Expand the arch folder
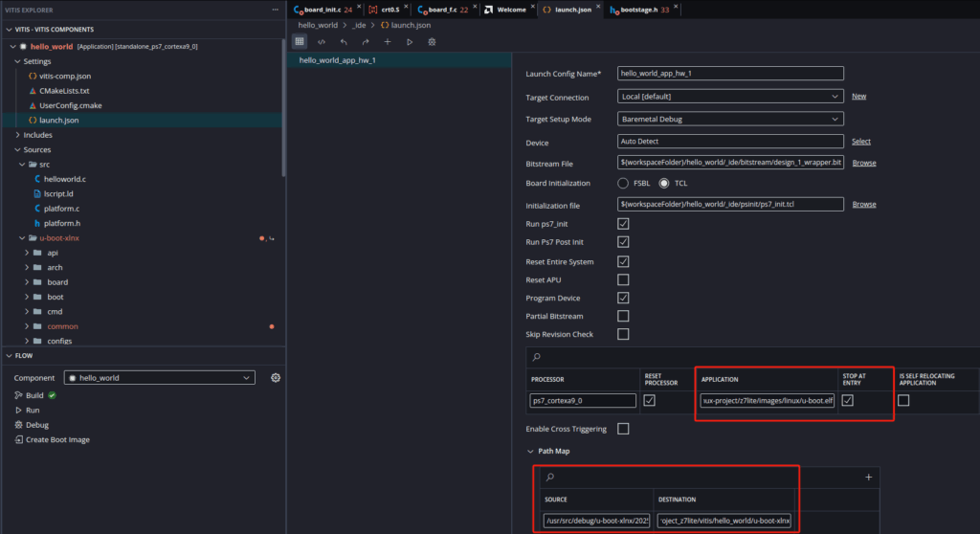Viewport: 980px width, 534px height. [27, 268]
